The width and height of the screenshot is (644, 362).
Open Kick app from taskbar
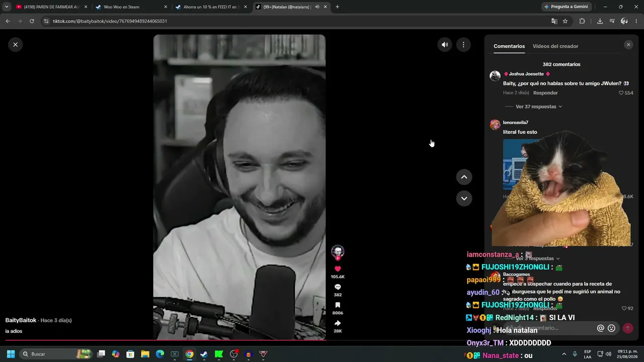[x=219, y=354]
